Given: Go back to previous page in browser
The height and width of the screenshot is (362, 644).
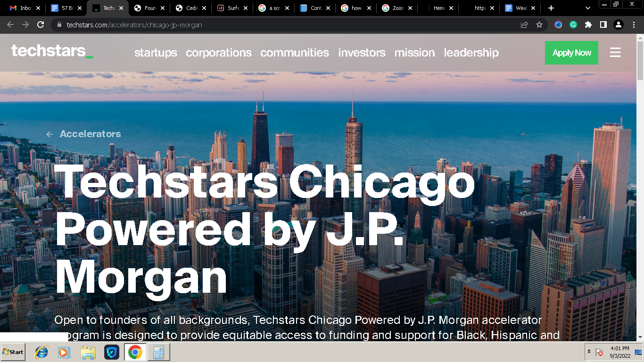Looking at the screenshot, I should click(10, 25).
